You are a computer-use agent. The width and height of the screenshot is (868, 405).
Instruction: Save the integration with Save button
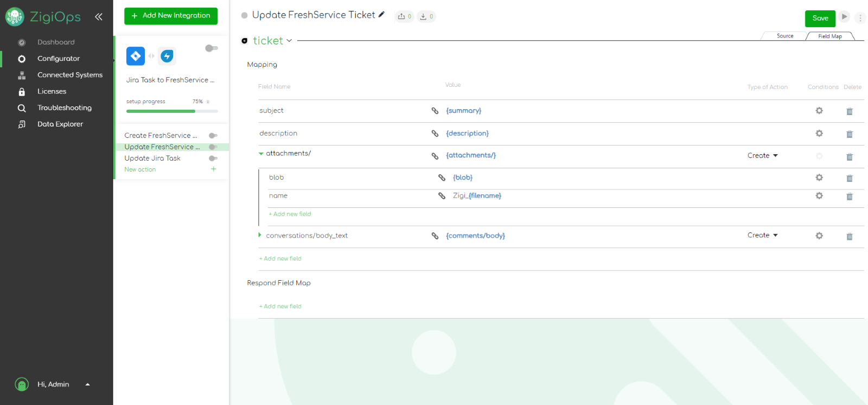click(x=820, y=18)
